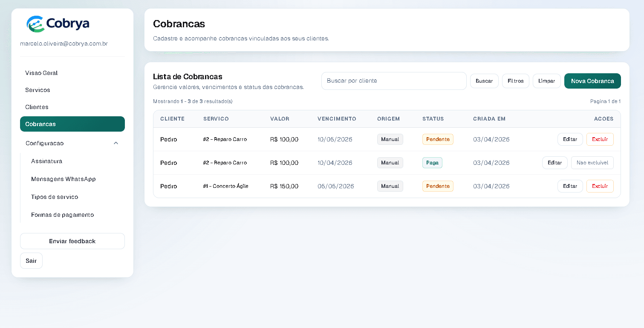The height and width of the screenshot is (328, 644).
Task: Click Pendente badge for 10/05/2026 row
Action: pyautogui.click(x=438, y=139)
